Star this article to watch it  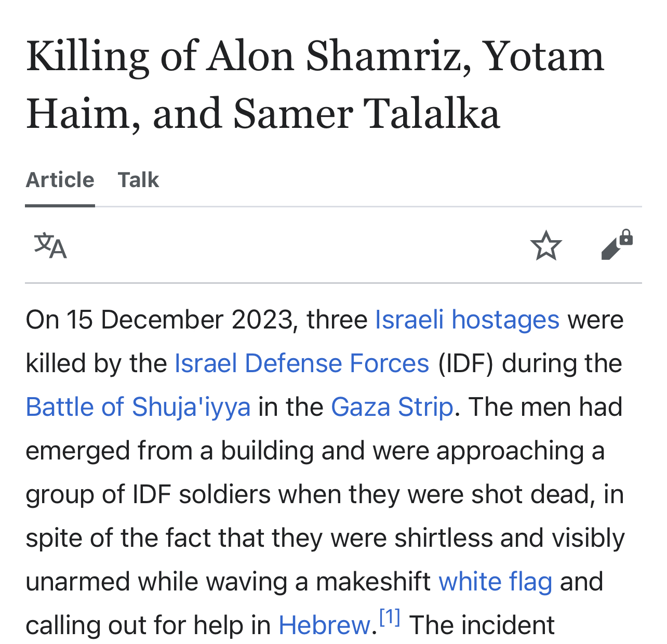546,245
